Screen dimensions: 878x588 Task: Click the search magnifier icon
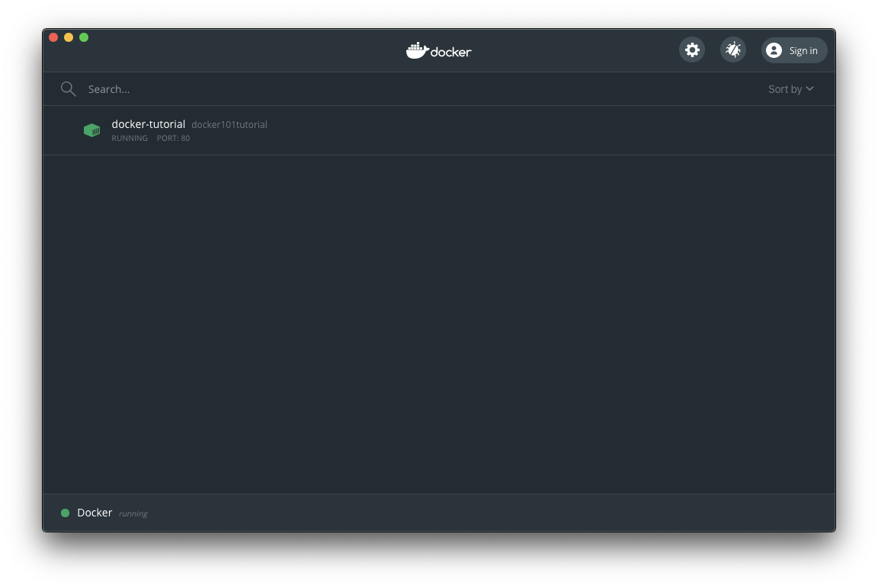point(68,88)
